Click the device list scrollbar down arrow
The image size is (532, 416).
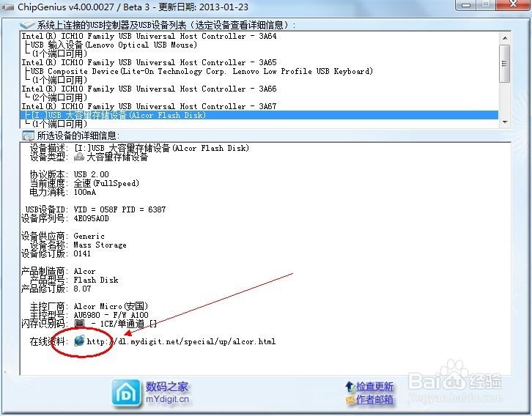[505, 122]
